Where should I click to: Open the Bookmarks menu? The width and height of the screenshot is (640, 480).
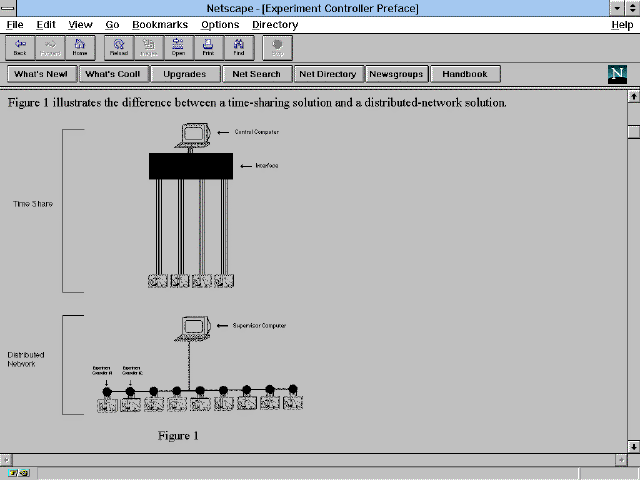click(160, 25)
